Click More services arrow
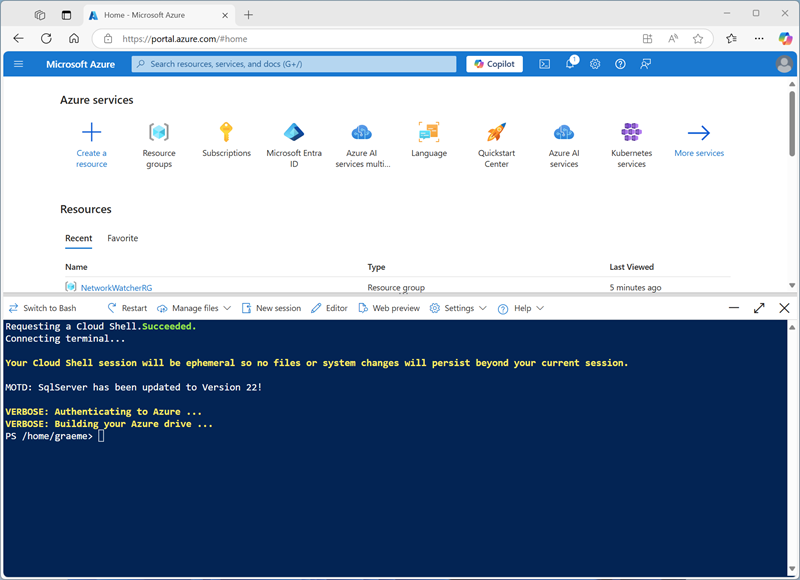Viewport: 800px width, 580px height. 699,133
